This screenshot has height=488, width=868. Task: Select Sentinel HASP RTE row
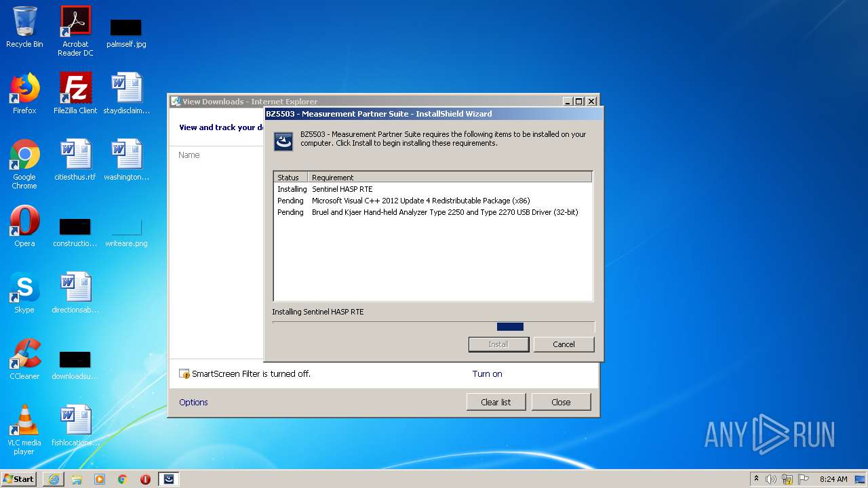pos(433,189)
